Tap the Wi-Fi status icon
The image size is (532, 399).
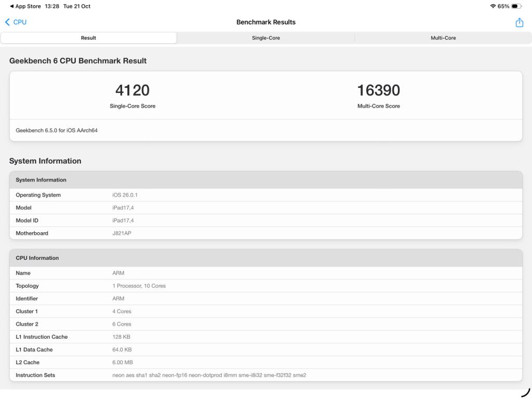pos(493,6)
